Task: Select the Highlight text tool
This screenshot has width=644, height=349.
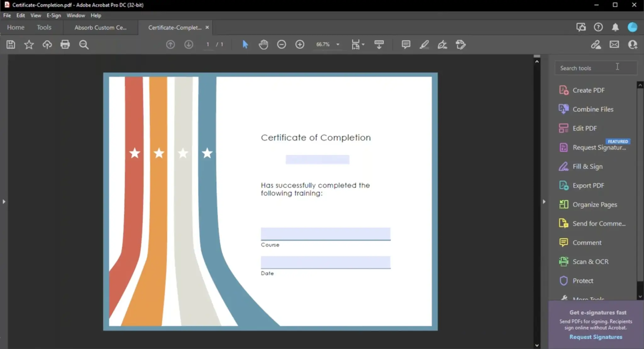Action: 424,44
